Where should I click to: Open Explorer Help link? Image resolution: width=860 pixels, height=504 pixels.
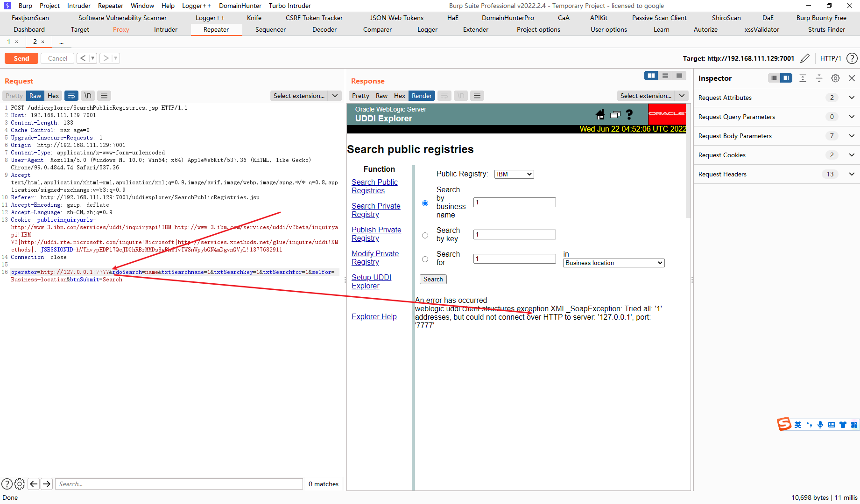374,316
